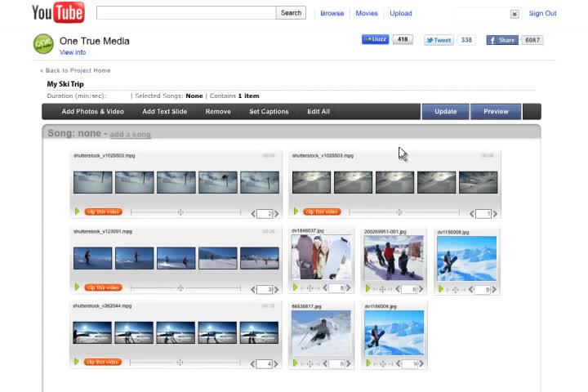Click the 418 Buzz count
Screen dimensions: 588x392
pyautogui.click(x=403, y=39)
